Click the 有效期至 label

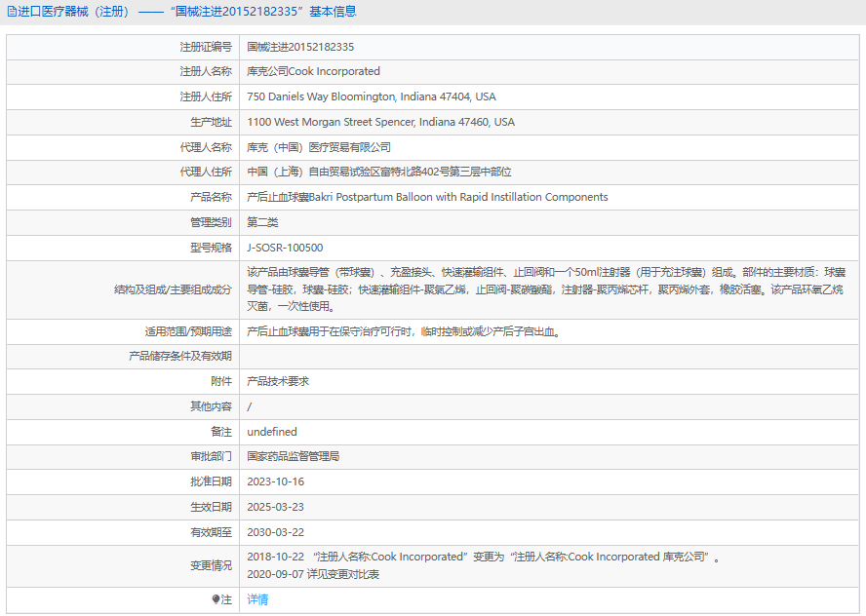point(211,532)
